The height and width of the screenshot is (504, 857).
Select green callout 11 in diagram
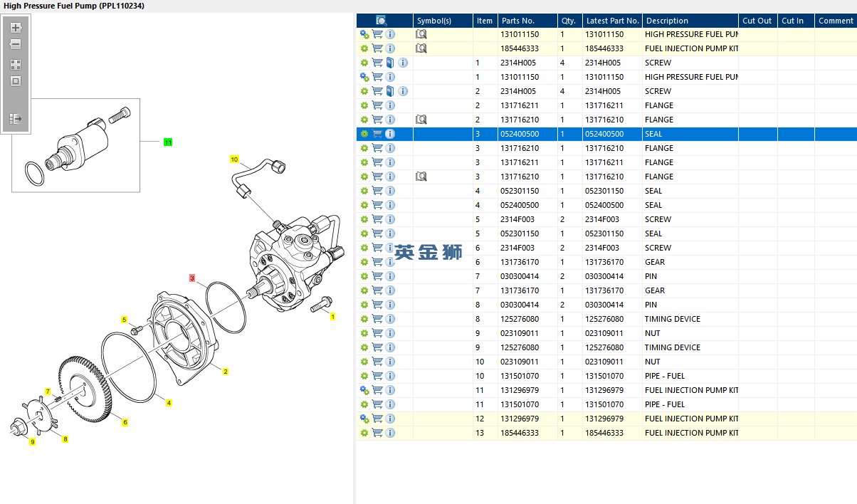[168, 142]
